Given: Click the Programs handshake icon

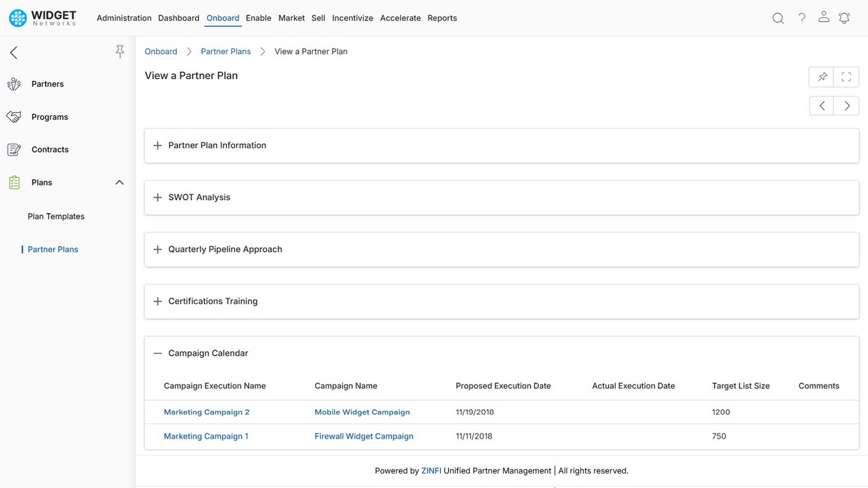Looking at the screenshot, I should click(14, 117).
